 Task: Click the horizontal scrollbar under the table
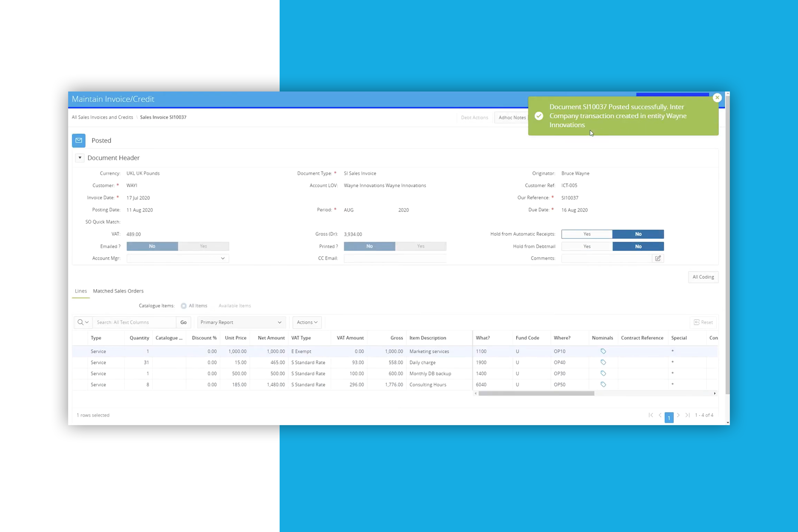tap(536, 394)
